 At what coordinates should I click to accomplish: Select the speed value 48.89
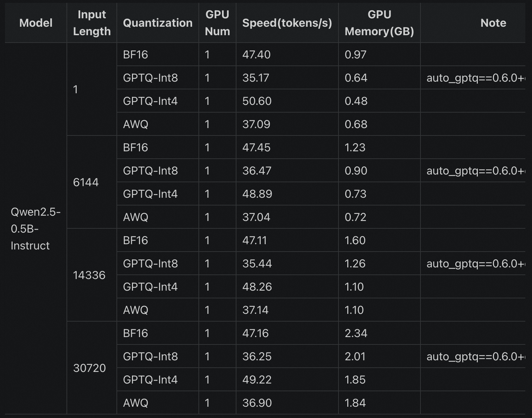pos(257,194)
